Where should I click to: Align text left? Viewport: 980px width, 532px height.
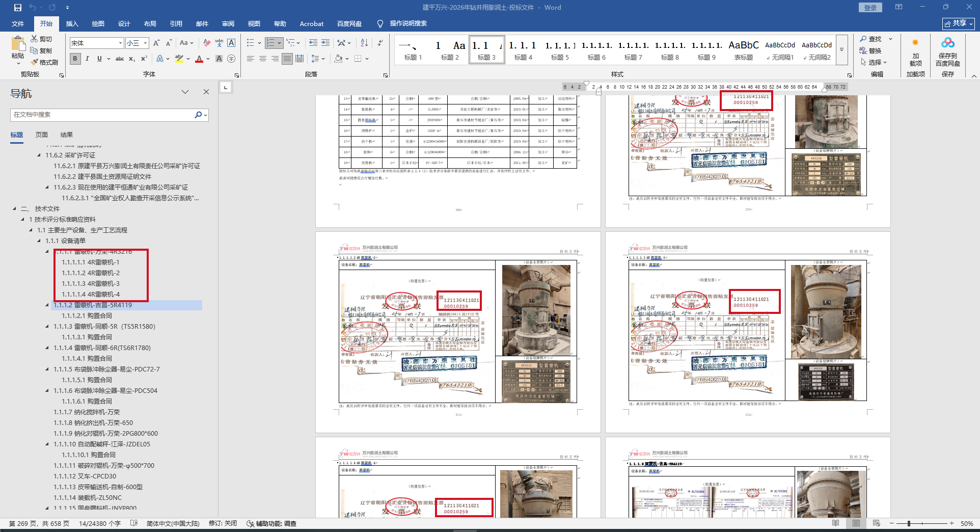pos(251,59)
